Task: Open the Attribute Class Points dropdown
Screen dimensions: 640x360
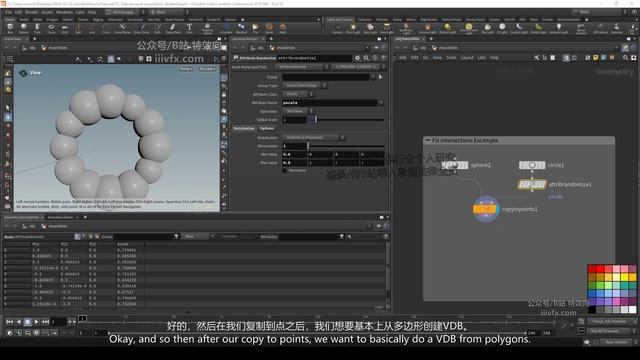Action: point(298,94)
